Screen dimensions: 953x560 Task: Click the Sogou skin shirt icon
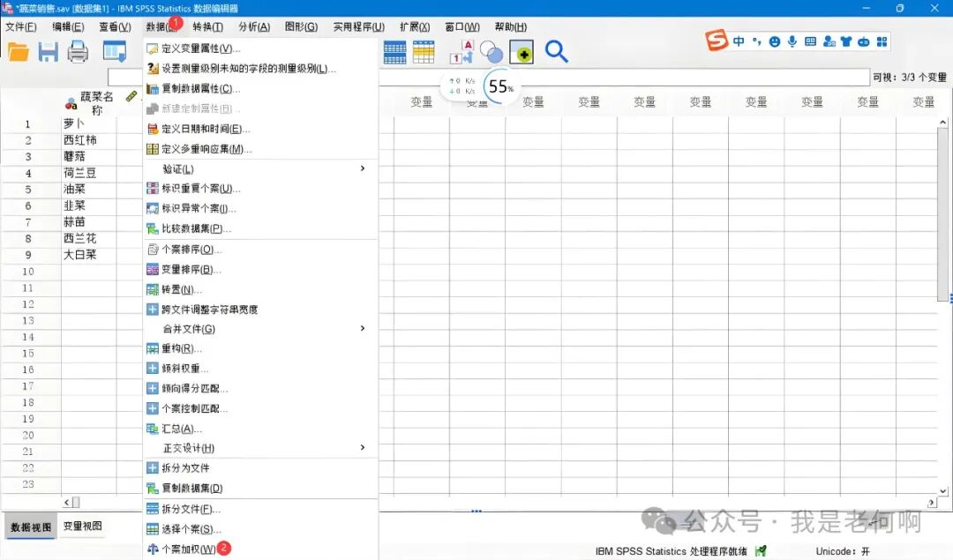[x=846, y=41]
